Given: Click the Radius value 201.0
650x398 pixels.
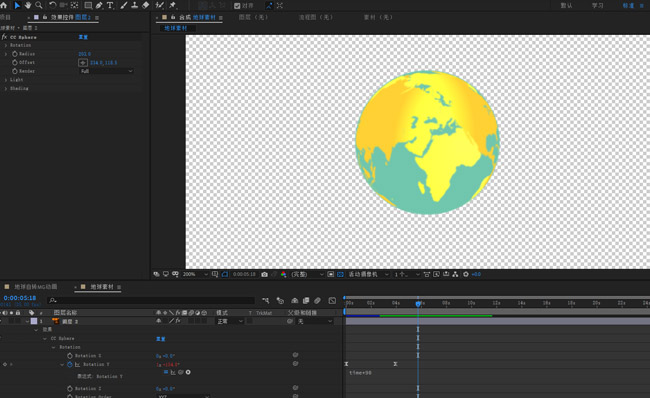Looking at the screenshot, I should click(x=85, y=54).
